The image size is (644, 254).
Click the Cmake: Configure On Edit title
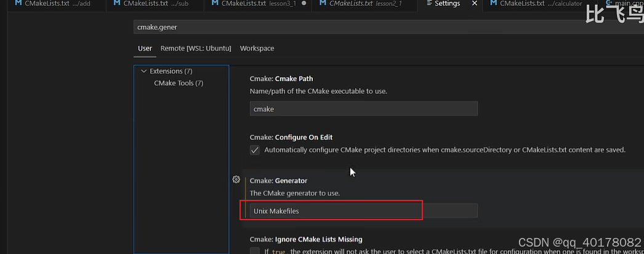pyautogui.click(x=291, y=137)
